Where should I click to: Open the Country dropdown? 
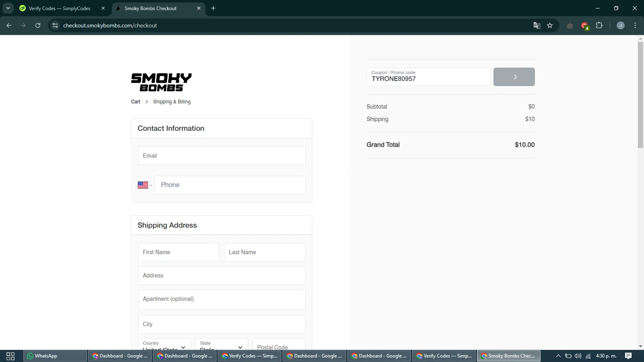tap(164, 344)
